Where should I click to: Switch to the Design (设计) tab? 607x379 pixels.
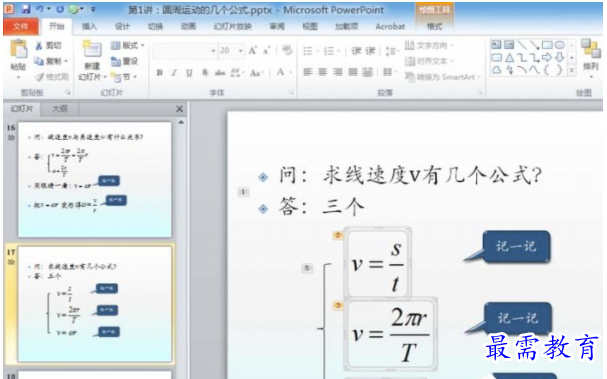122,26
